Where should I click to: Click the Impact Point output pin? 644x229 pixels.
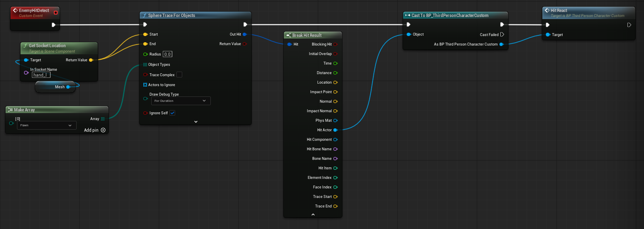tap(335, 92)
